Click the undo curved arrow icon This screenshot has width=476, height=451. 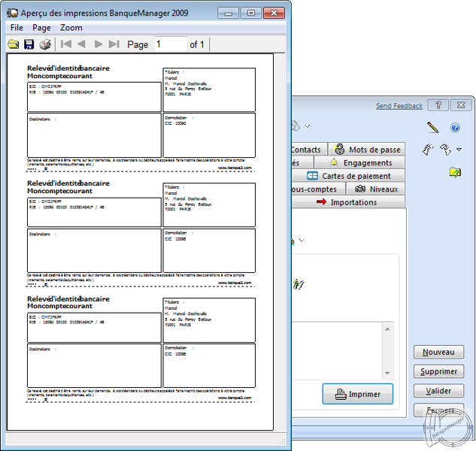(429, 150)
